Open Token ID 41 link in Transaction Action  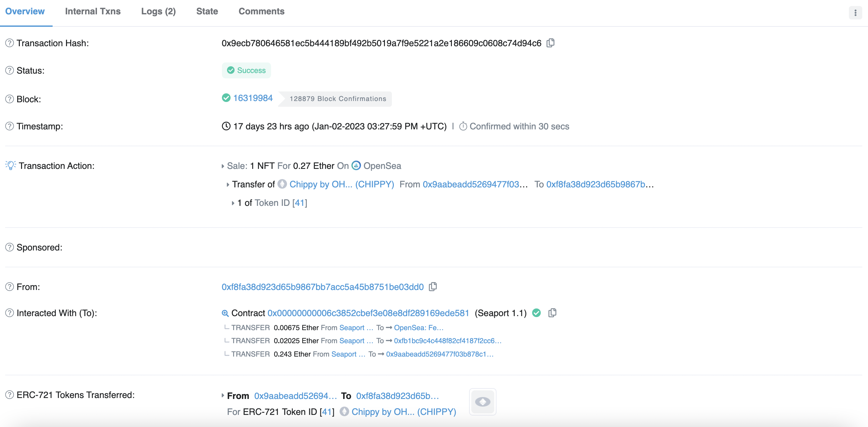point(299,203)
